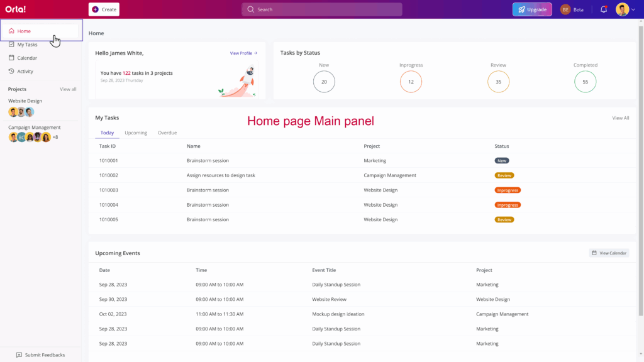Open the notifications bell icon
Viewport: 644px width, 362px height.
(604, 9)
